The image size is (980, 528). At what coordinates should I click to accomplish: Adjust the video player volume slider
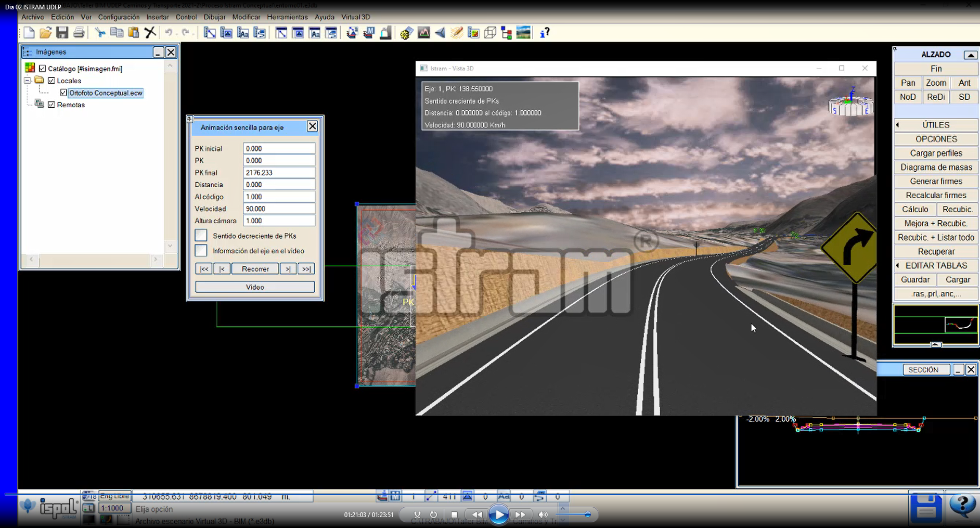click(587, 514)
